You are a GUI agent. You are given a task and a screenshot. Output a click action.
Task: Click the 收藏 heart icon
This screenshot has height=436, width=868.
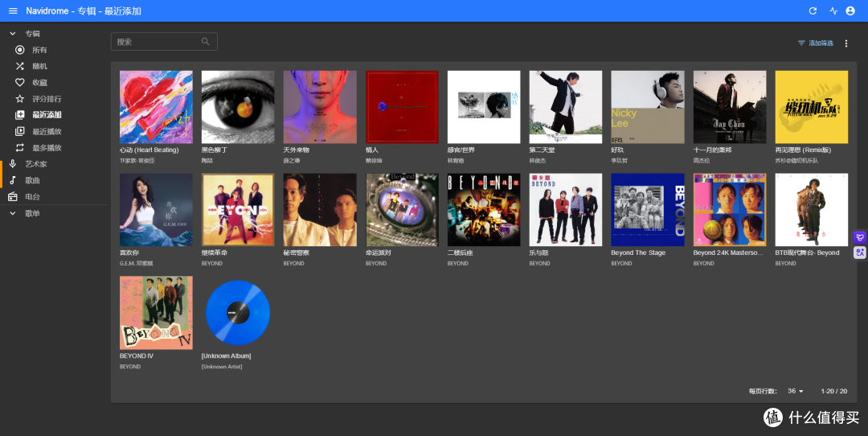click(x=20, y=83)
